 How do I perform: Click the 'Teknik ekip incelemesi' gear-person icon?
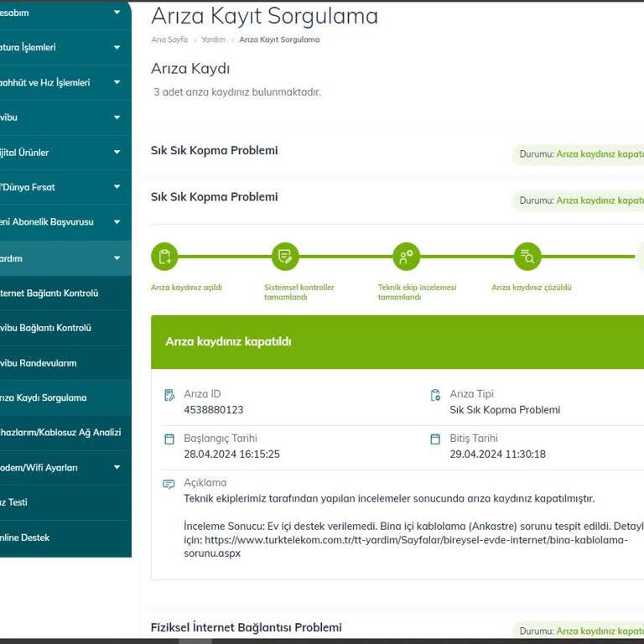tap(406, 257)
